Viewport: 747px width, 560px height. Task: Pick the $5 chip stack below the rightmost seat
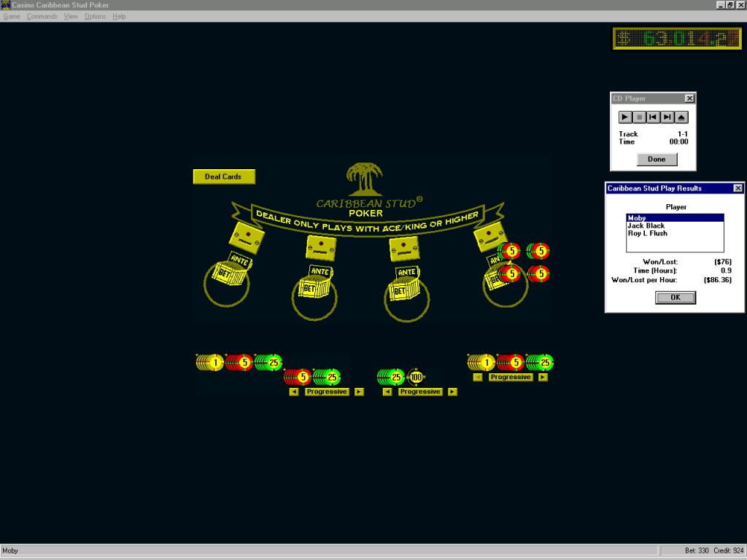coord(511,363)
